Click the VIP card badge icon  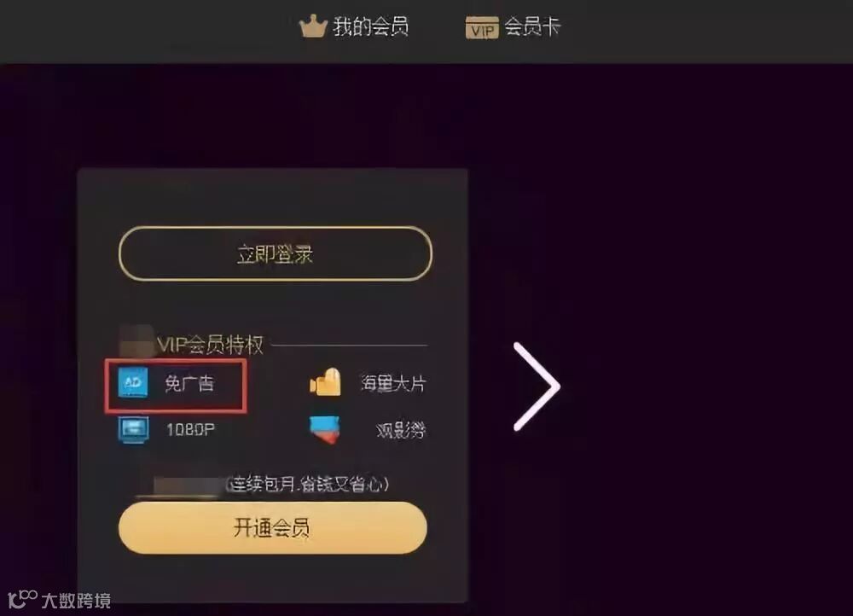coord(481,27)
